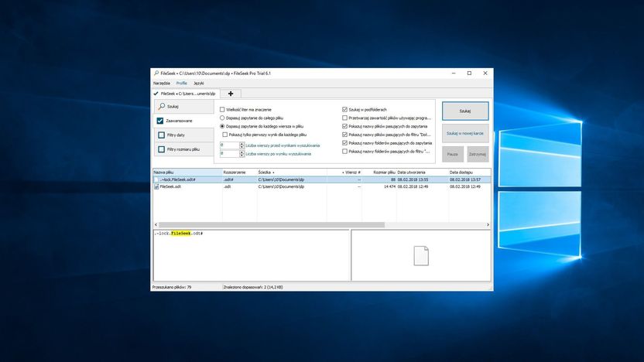Uncheck 'Szukaj w podfolderach' checkbox
This screenshot has height=362, width=644.
pos(344,110)
